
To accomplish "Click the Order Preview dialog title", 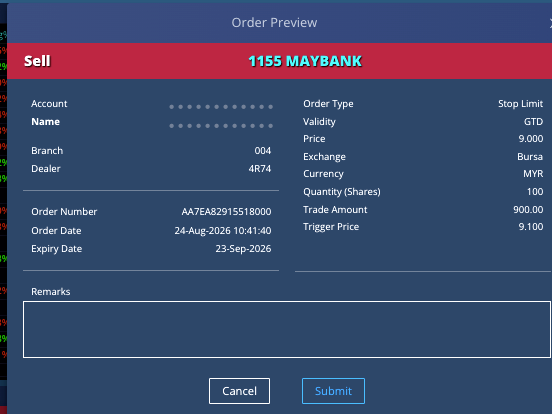I will click(274, 23).
